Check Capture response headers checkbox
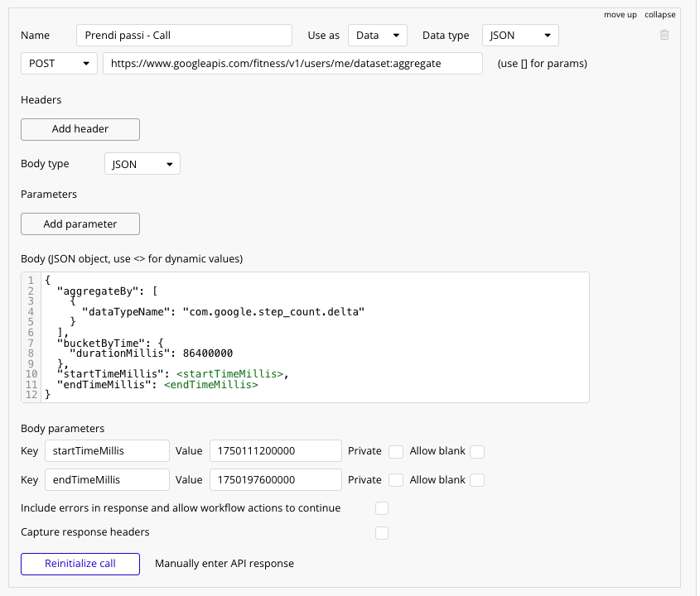The image size is (700, 596). [382, 533]
